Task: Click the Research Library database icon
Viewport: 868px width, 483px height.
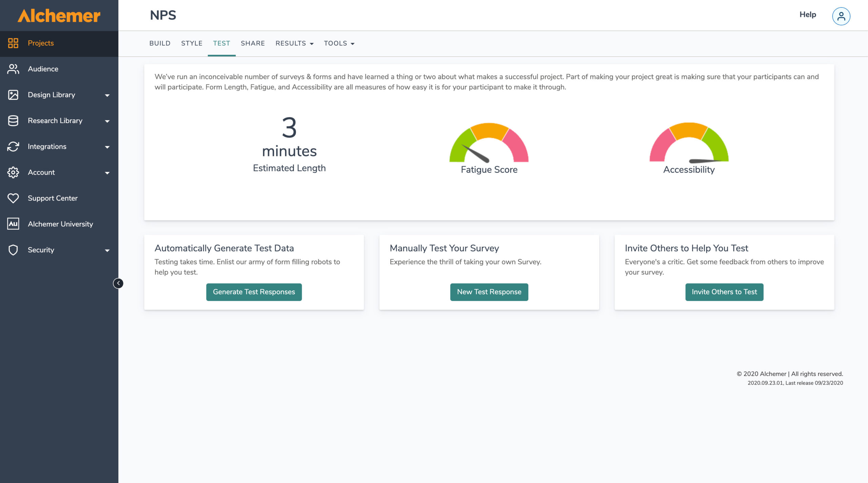Action: point(13,121)
